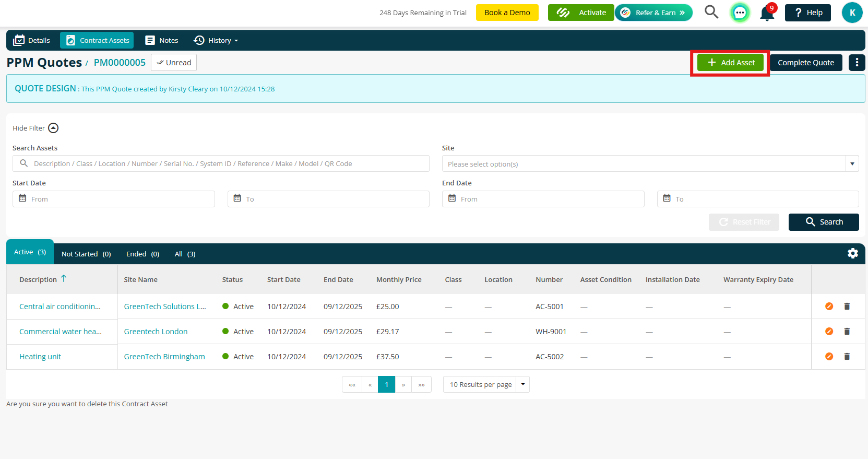Select the Contract Assets tab
Viewport: 868px width, 459px height.
pos(97,40)
